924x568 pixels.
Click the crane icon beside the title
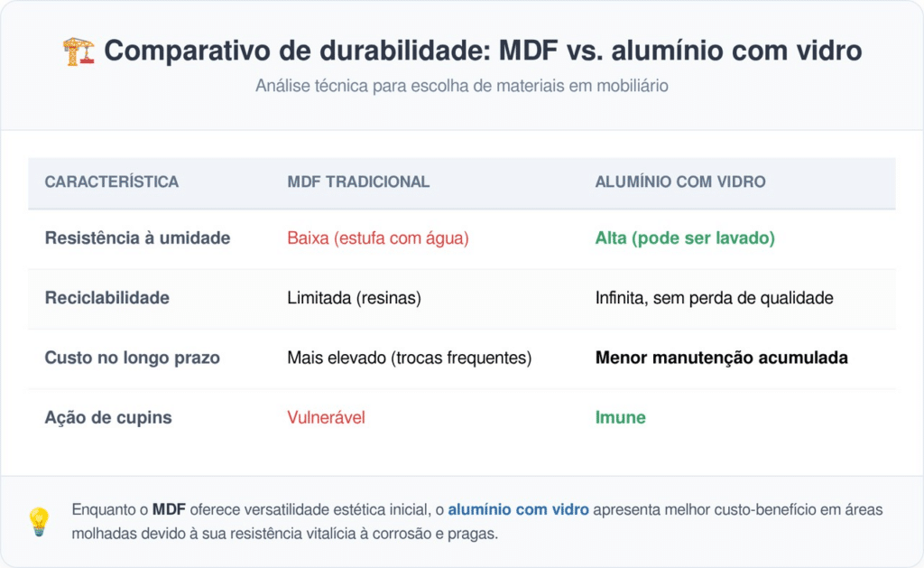tap(79, 51)
